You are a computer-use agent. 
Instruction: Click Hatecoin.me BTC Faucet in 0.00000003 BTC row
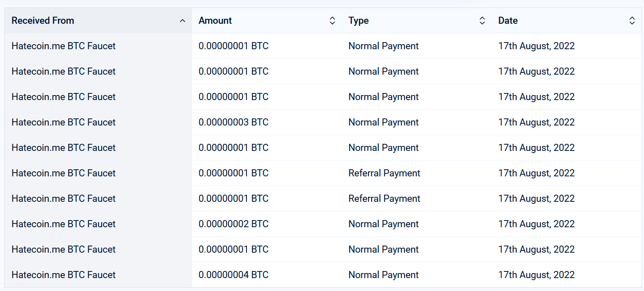[x=64, y=122]
